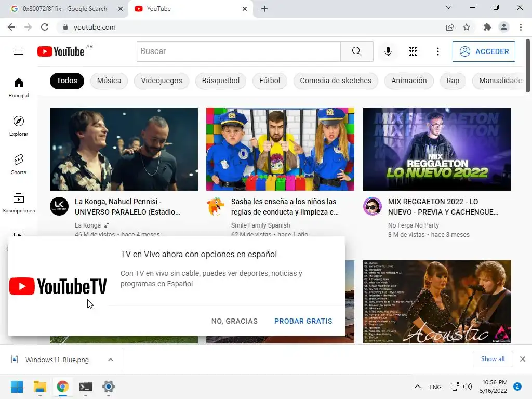Select the Comedia de sketches chip
The height and width of the screenshot is (399, 532).
tap(336, 81)
